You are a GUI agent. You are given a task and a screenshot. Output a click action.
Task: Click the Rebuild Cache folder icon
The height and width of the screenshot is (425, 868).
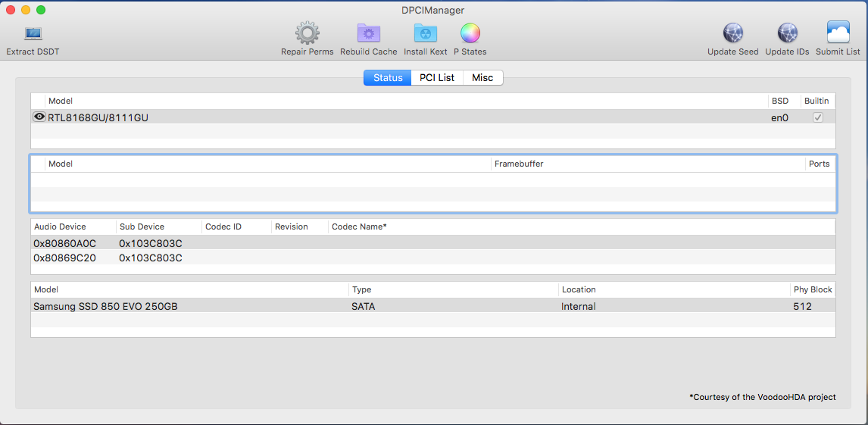(368, 33)
